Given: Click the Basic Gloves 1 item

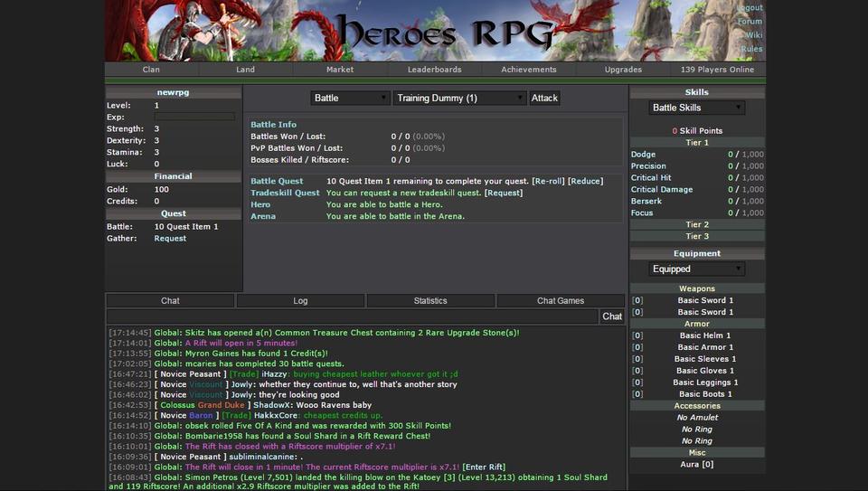Looking at the screenshot, I should point(705,371).
